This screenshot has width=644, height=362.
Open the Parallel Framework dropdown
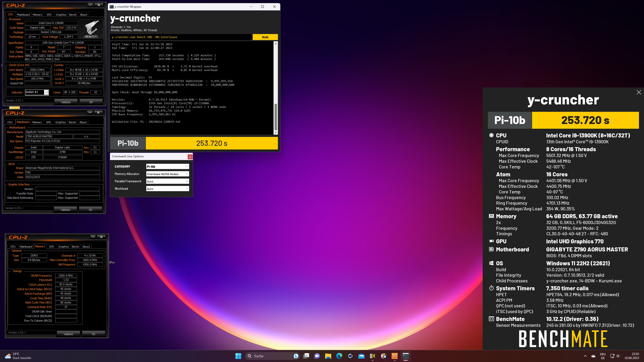click(x=168, y=181)
